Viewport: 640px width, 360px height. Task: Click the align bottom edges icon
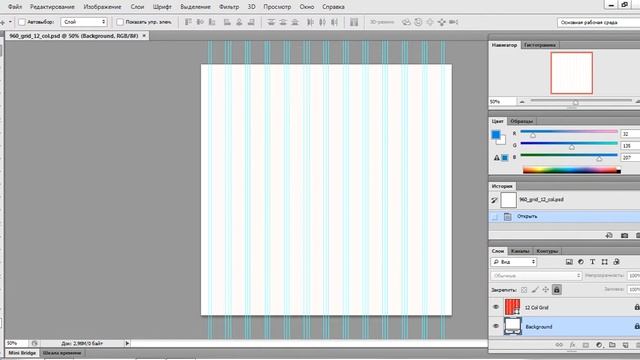pyautogui.click(x=212, y=22)
